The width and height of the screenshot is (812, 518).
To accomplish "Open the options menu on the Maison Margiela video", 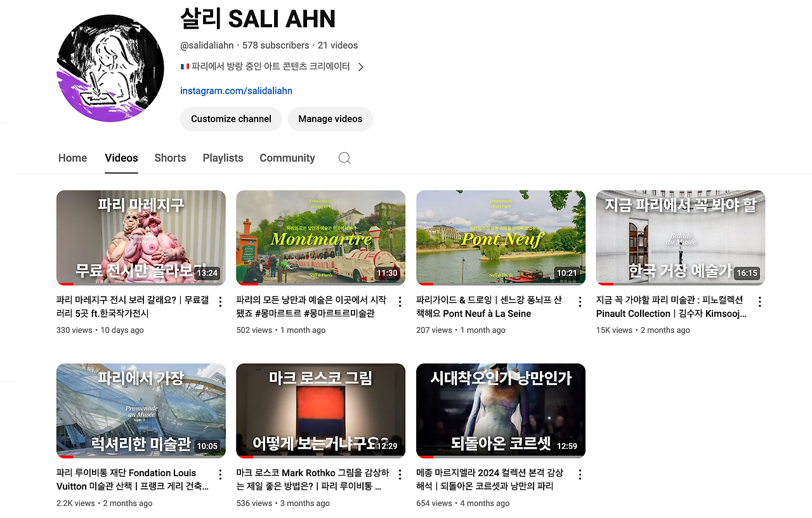I will [x=579, y=474].
